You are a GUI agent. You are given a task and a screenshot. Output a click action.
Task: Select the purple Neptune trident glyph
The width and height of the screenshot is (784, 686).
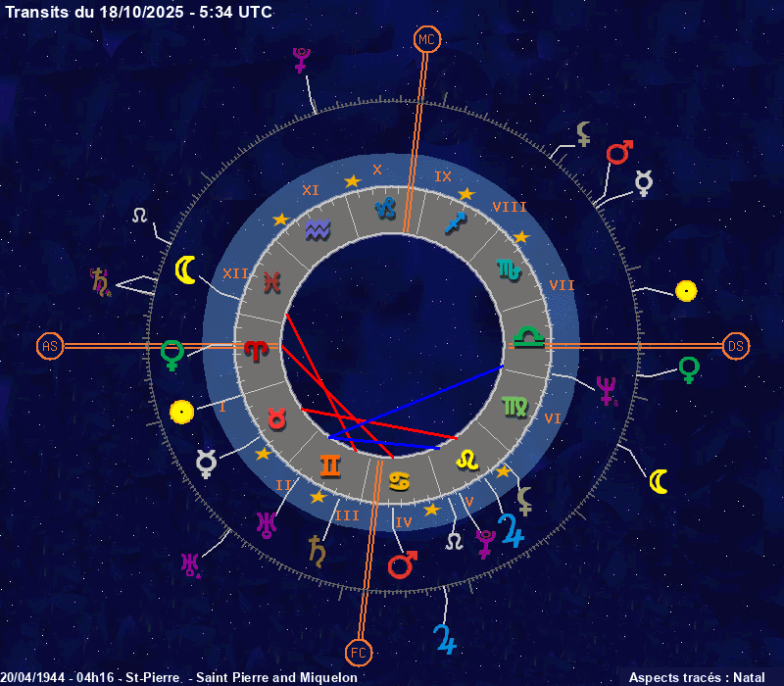click(x=608, y=390)
